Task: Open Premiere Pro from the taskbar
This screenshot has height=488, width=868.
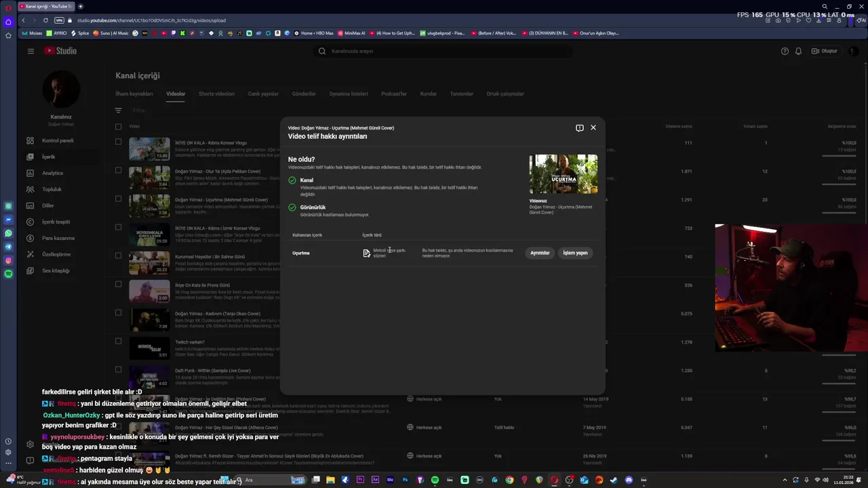Action: click(x=360, y=480)
